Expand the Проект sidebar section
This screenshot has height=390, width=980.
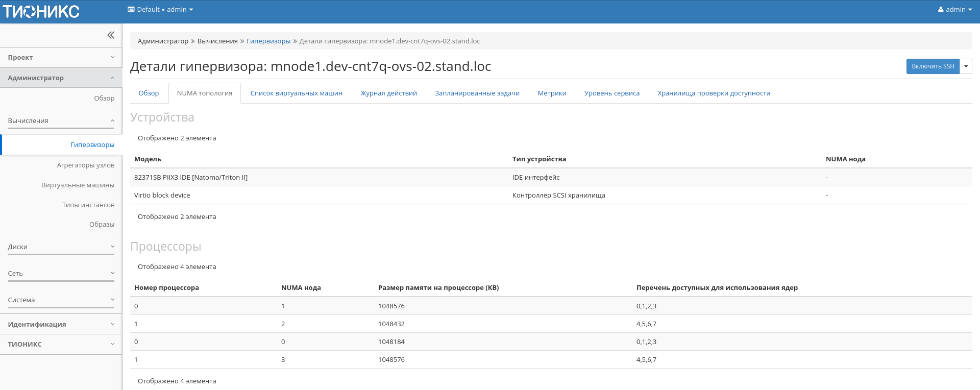coord(61,58)
